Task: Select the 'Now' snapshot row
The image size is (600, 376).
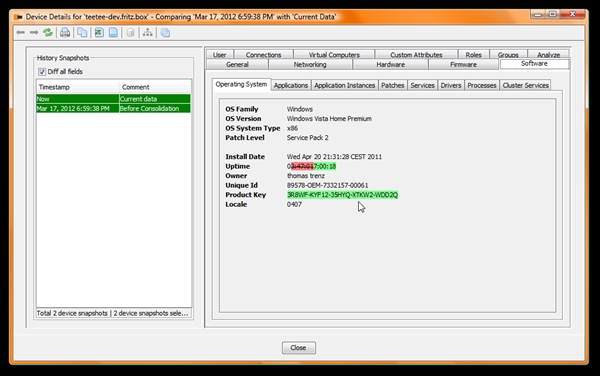Action: [x=114, y=99]
